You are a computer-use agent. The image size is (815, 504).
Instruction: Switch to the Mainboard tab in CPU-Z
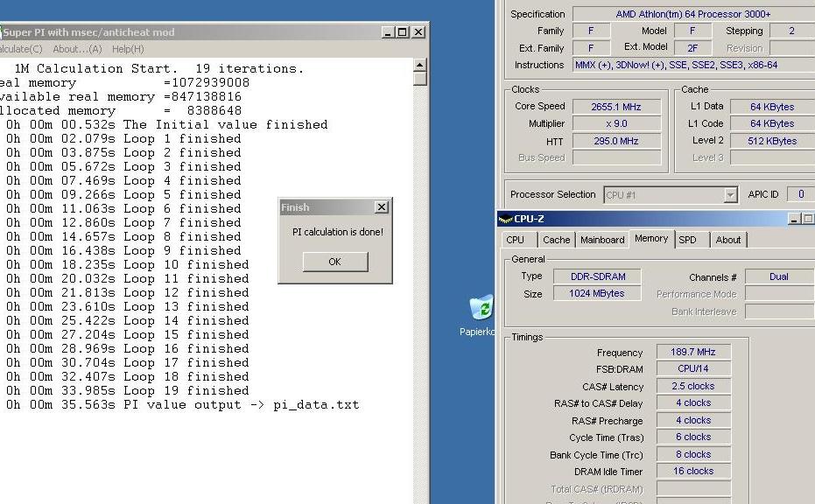tap(602, 240)
